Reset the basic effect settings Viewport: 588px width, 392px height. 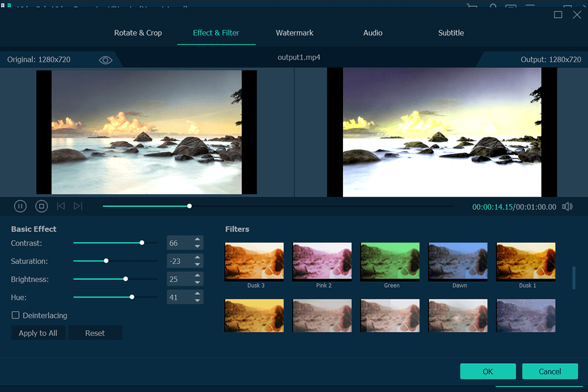point(95,333)
